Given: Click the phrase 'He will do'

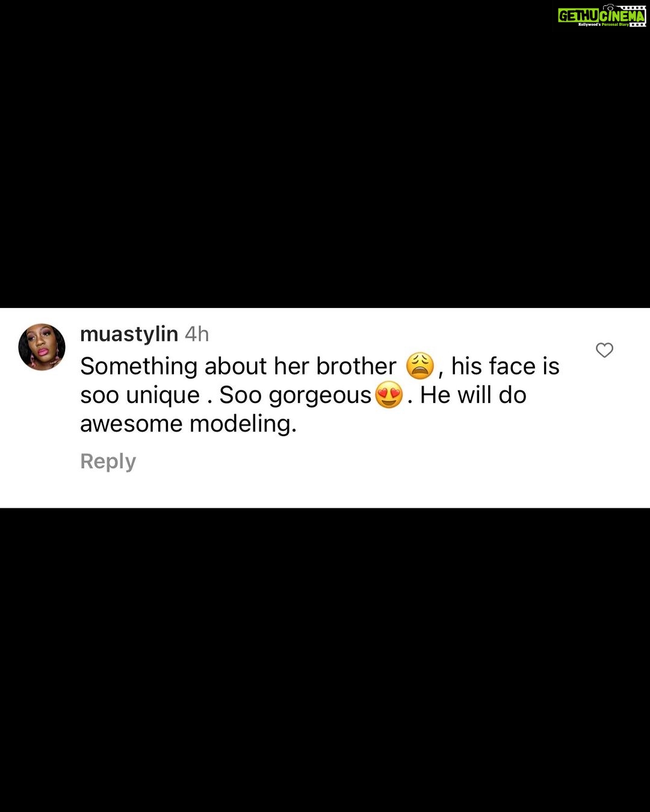Looking at the screenshot, I should click(473, 395).
